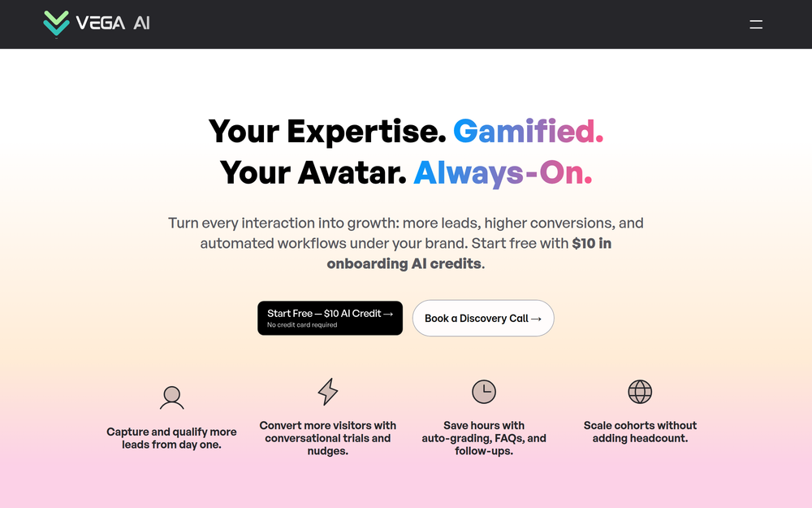Click the globe icon for scaling cohorts
This screenshot has height=508, width=812.
click(640, 392)
